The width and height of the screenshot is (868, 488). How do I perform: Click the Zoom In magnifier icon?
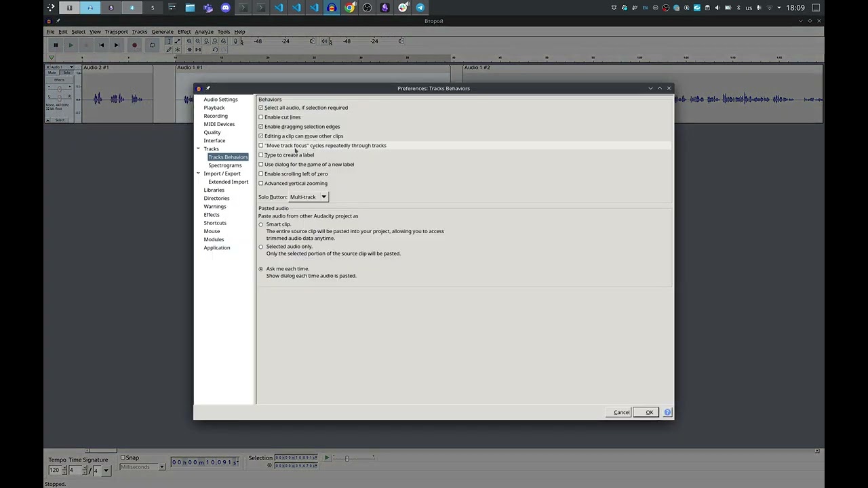(189, 41)
